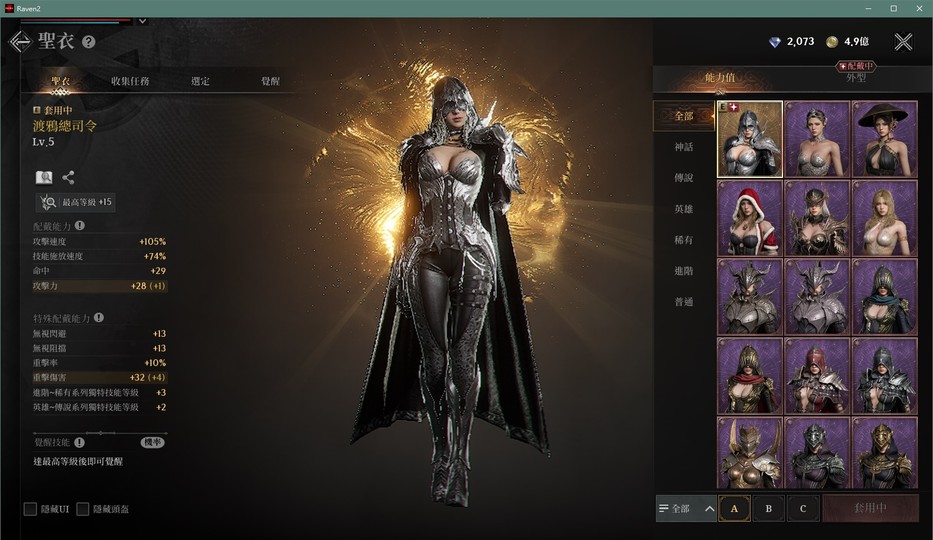The width and height of the screenshot is (933, 540).
Task: Close the costume screen with X icon
Action: [903, 42]
